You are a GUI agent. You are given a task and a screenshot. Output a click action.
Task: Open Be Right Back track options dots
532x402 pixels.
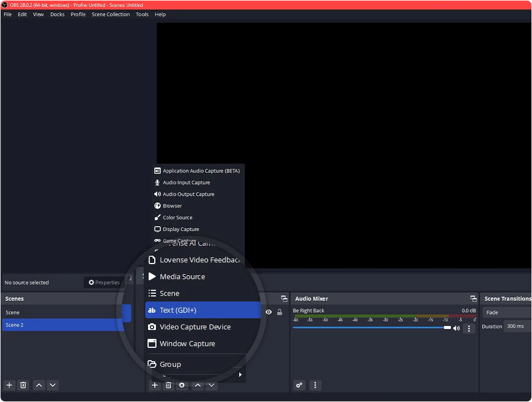pyautogui.click(x=469, y=328)
